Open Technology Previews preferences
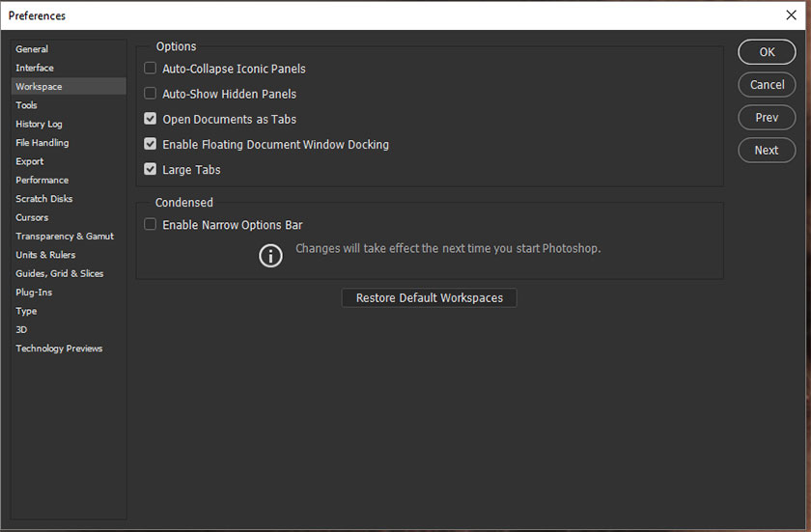The height and width of the screenshot is (532, 811). pyautogui.click(x=59, y=349)
